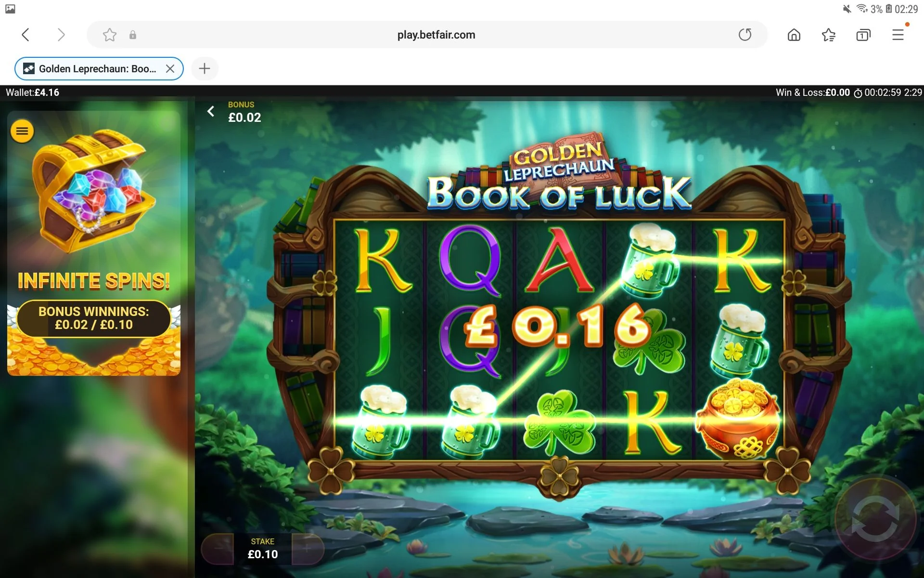
Task: Click the top-right K symbol
Action: (x=742, y=260)
